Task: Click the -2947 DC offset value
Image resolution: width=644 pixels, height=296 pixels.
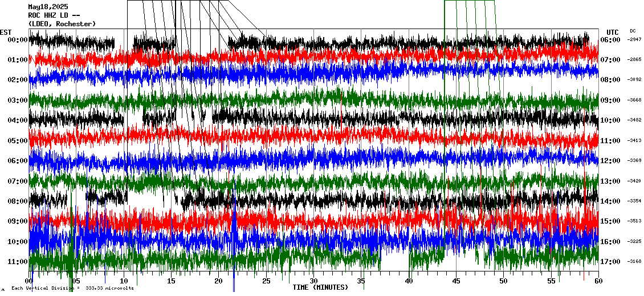Action: pyautogui.click(x=634, y=40)
